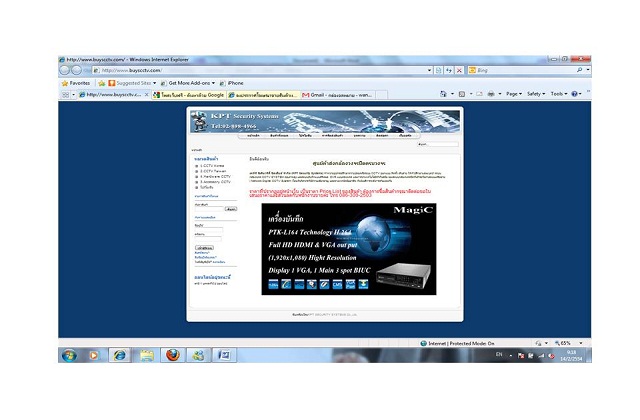The image size is (640, 420).
Task: Open the Page menu dropdown
Action: (514, 94)
